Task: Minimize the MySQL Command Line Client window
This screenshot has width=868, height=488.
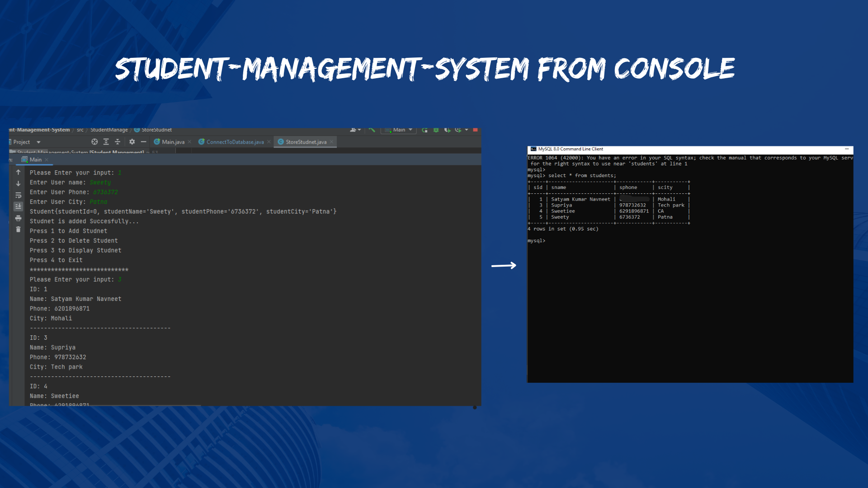Action: (x=847, y=149)
